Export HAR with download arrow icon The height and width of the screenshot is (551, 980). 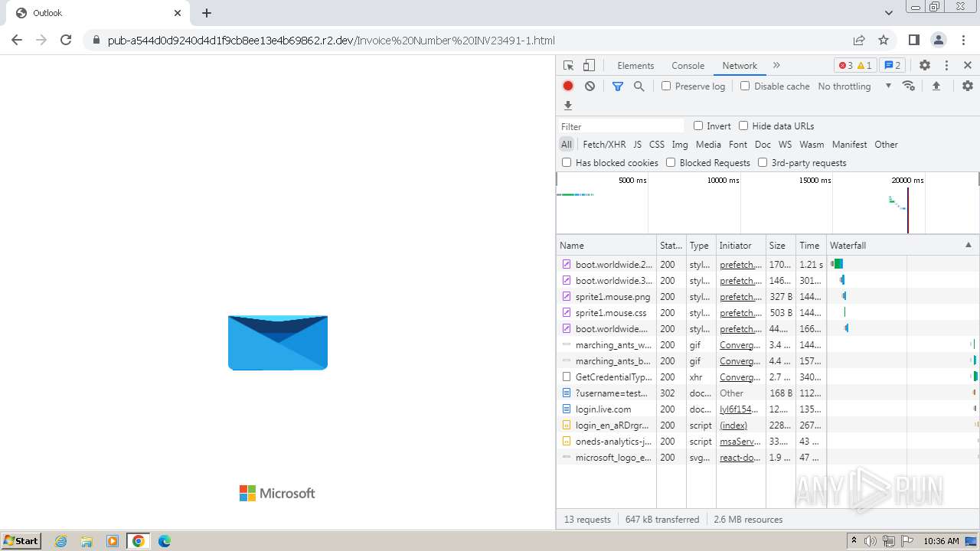(x=568, y=106)
